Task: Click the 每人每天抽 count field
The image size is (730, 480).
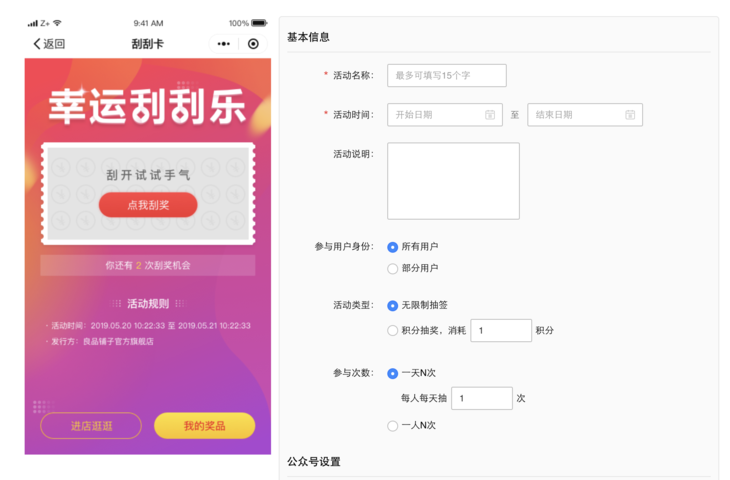Action: click(x=482, y=399)
